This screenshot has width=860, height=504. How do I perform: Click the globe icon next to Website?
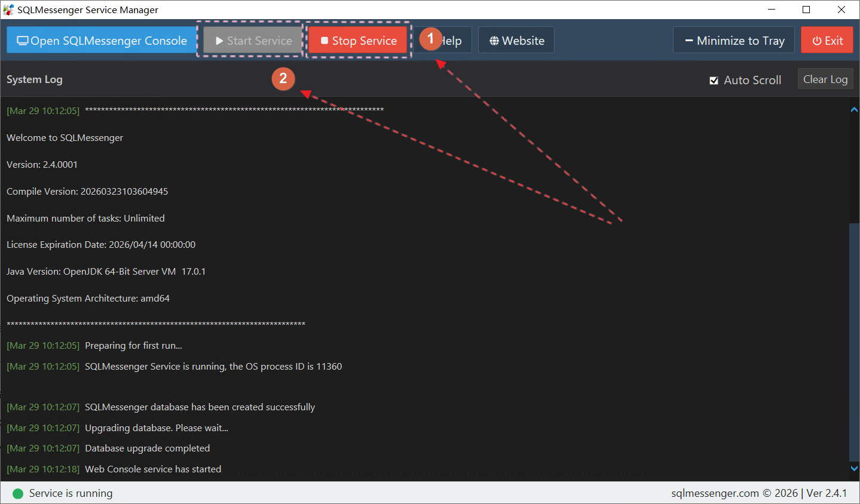[495, 40]
